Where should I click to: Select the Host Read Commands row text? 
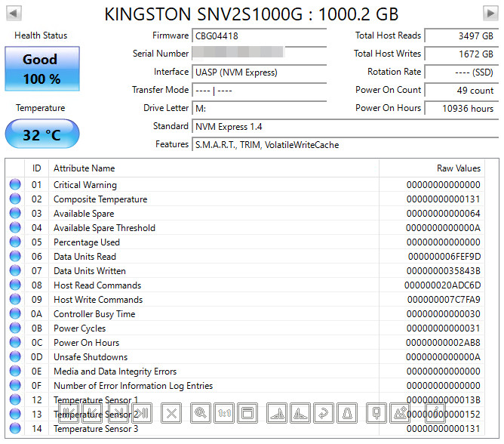(x=97, y=285)
